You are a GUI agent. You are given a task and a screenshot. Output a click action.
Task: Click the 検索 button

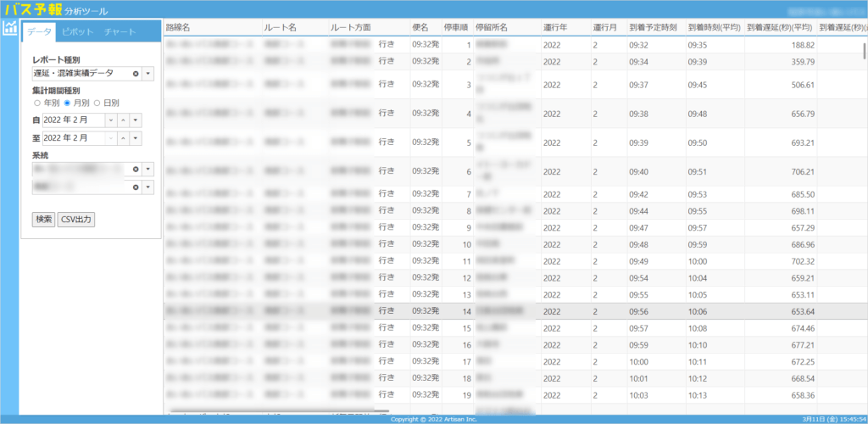click(x=44, y=219)
